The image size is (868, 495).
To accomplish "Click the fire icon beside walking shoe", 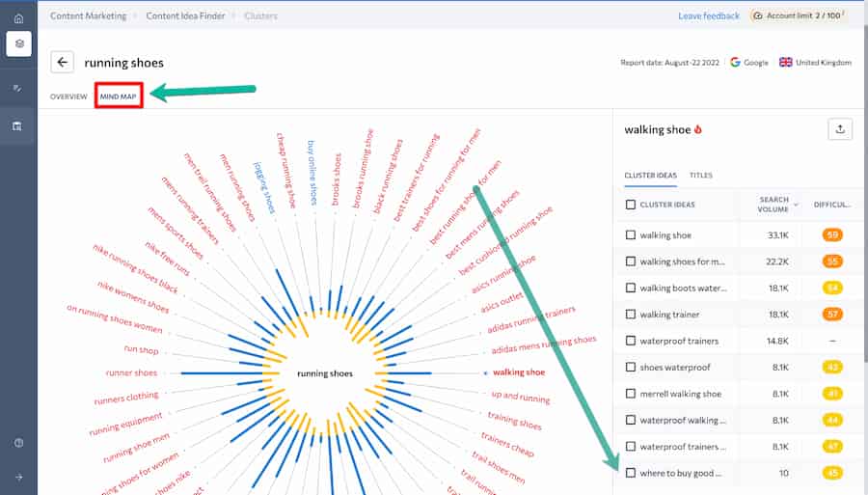I will click(x=698, y=129).
